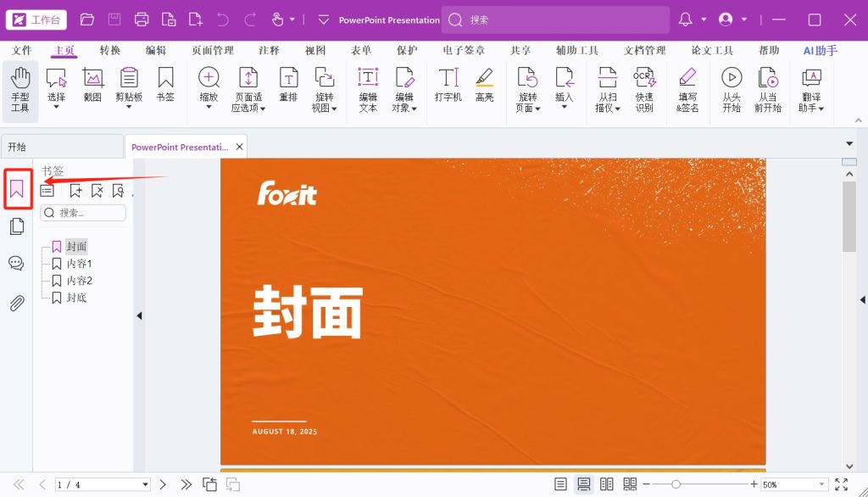Open the Comments panel icon
The image size is (868, 497).
coord(16,263)
